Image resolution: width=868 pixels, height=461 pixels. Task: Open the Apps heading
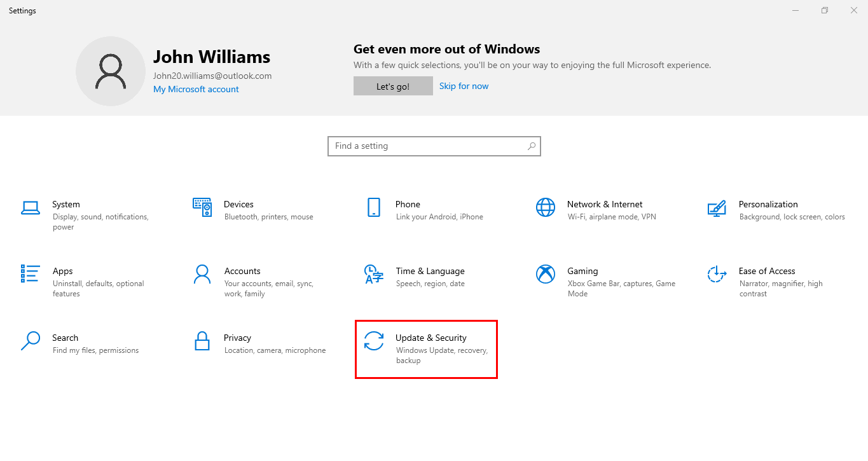62,272
